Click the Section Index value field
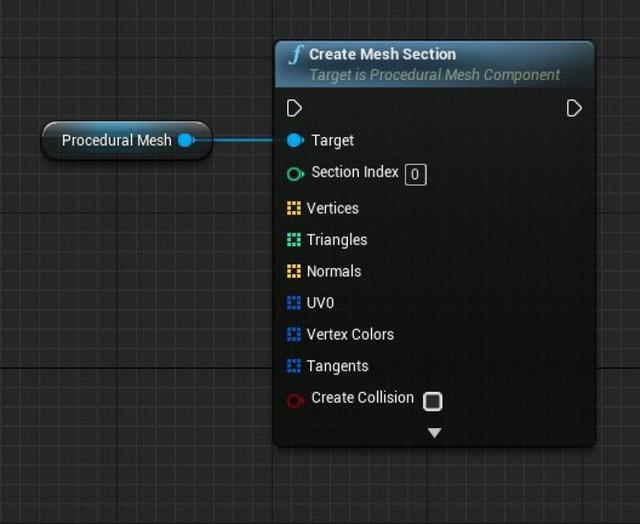This screenshot has width=640, height=524. (x=416, y=175)
